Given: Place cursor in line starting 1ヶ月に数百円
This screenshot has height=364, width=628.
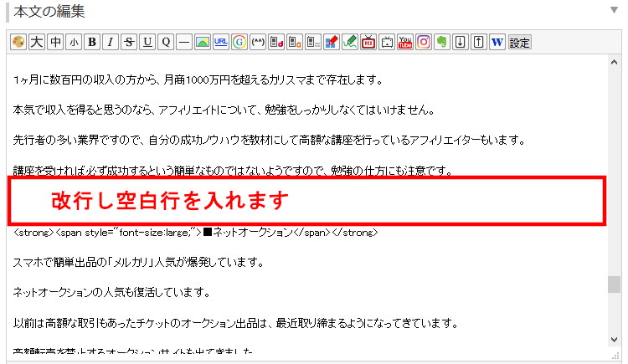Looking at the screenshot, I should (x=198, y=80).
